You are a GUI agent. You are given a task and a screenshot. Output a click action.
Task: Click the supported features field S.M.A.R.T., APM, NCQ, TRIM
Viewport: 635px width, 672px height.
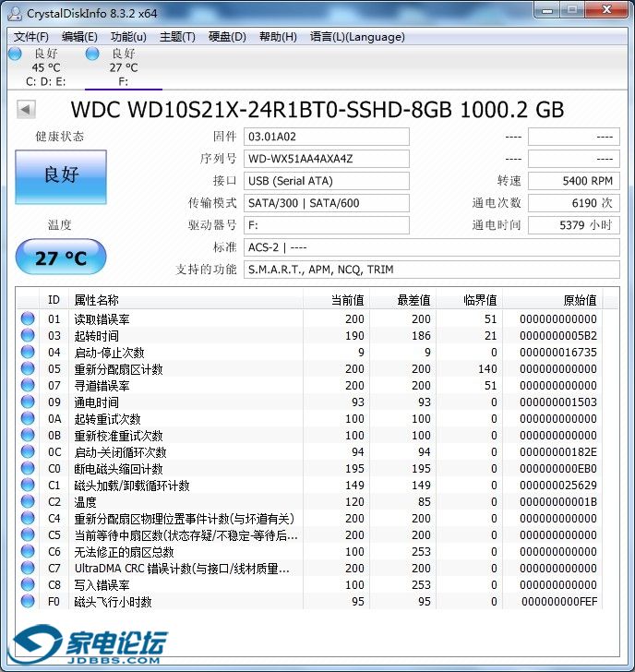click(x=432, y=270)
